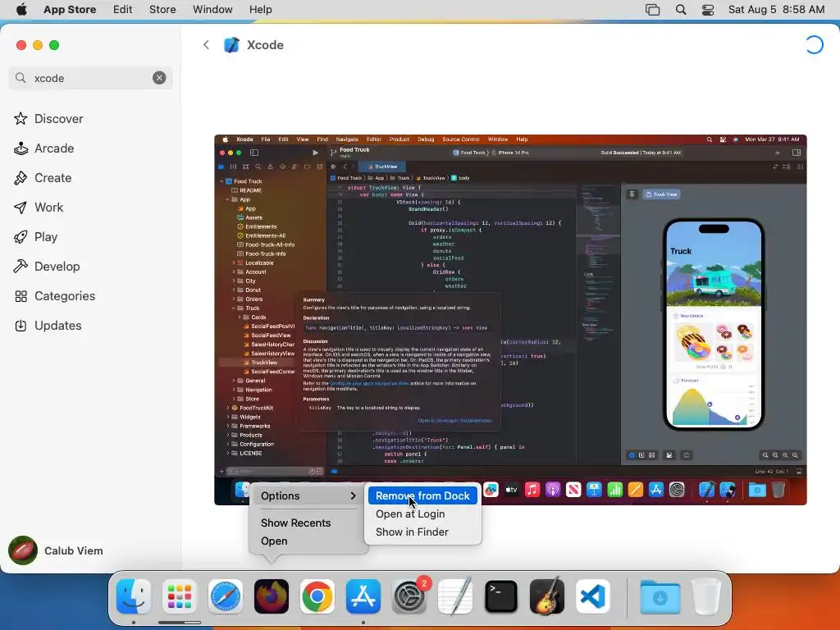Open System Settings from the Dock
This screenshot has width=840, height=630.
tap(410, 596)
